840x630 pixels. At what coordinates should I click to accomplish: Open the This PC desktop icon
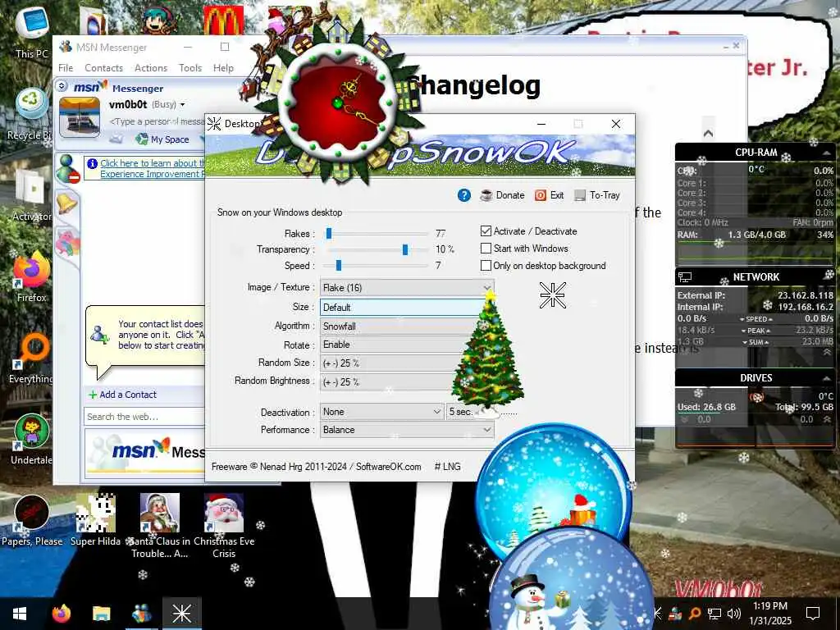32,31
